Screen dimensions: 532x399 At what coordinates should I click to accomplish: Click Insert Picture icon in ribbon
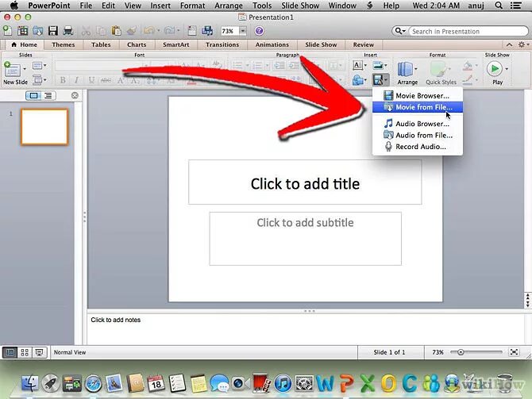click(x=378, y=65)
